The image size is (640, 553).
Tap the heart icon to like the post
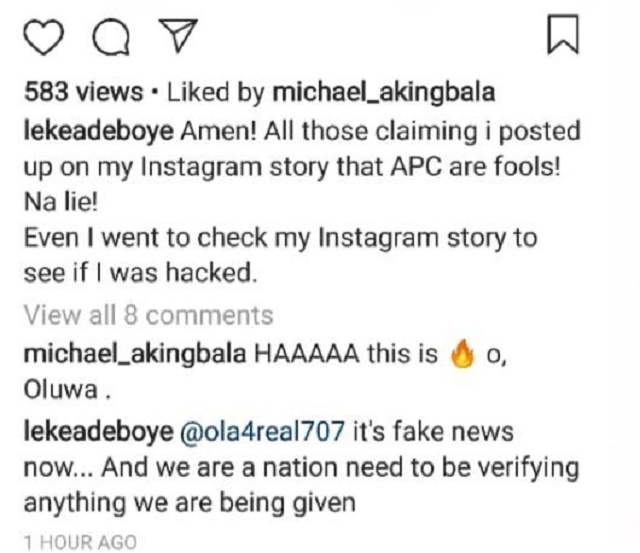(x=43, y=37)
